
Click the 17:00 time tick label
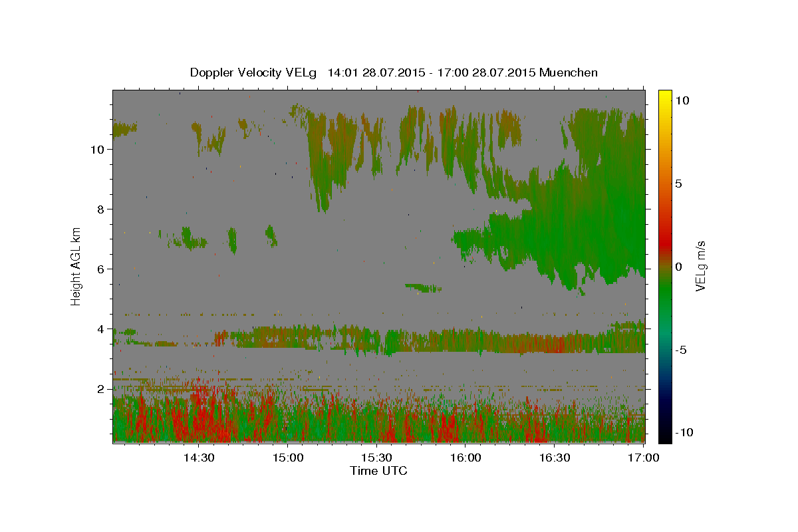tap(644, 458)
